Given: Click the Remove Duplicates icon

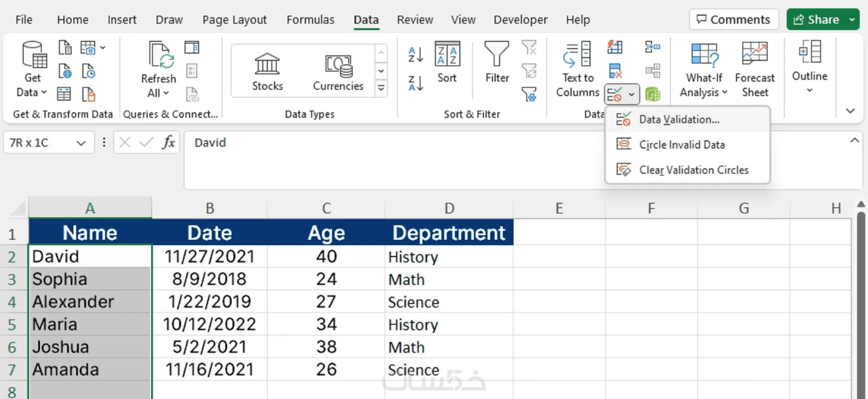Looking at the screenshot, I should [x=615, y=71].
